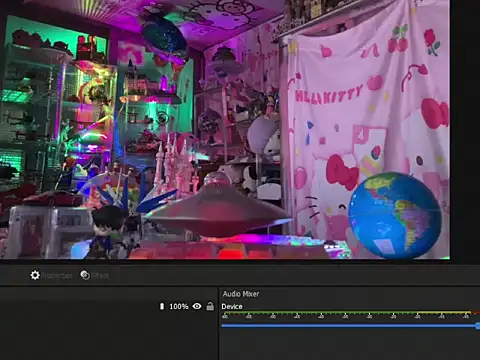Click the Hello Kitty curtain text in preview
Viewport: 480px width, 360px height.
pos(329,94)
